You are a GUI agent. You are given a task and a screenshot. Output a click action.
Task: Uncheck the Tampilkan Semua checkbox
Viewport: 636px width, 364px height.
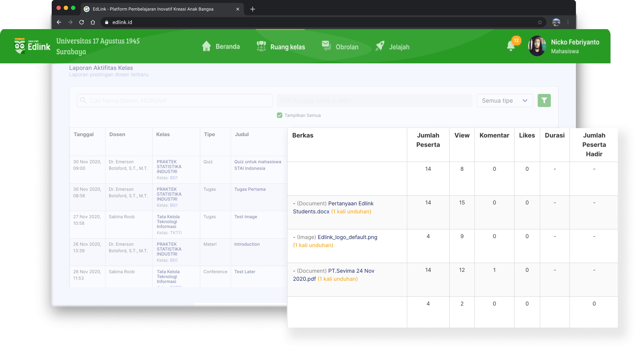pos(279,115)
